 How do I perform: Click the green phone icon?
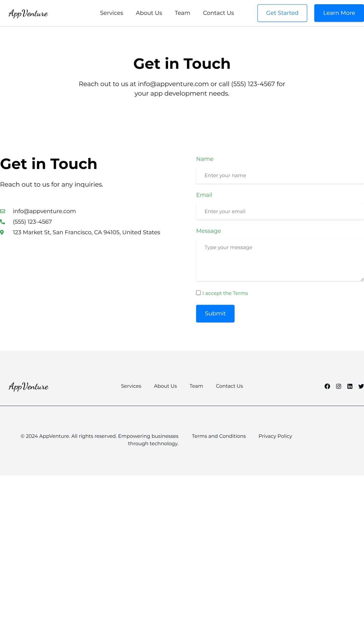pyautogui.click(x=2, y=222)
